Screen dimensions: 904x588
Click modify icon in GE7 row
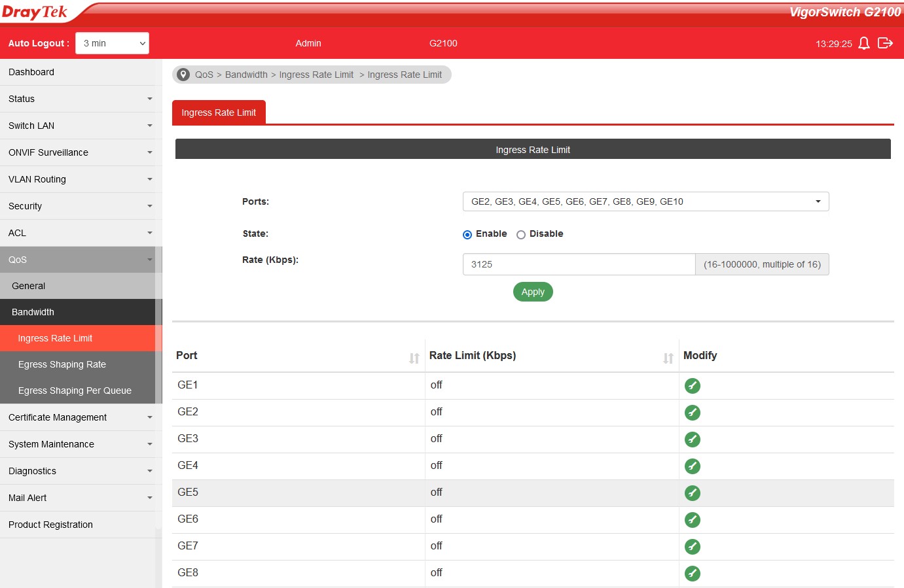[x=692, y=547]
